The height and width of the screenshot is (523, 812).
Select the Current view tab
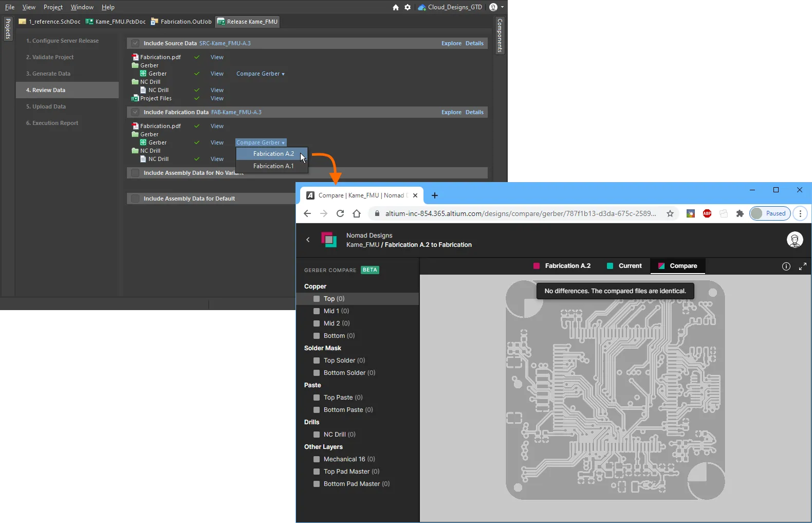pyautogui.click(x=624, y=266)
